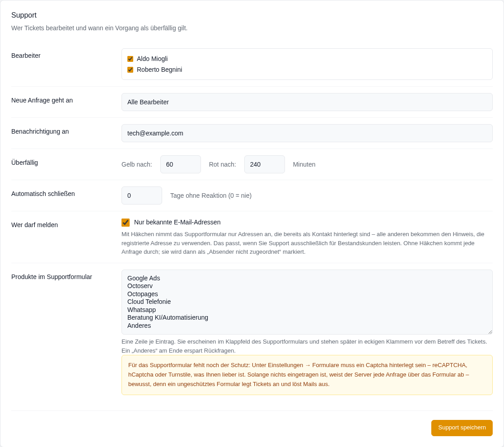
Task: Click the 'Eine Zeile je Eintrag' help text
Action: click(x=304, y=346)
